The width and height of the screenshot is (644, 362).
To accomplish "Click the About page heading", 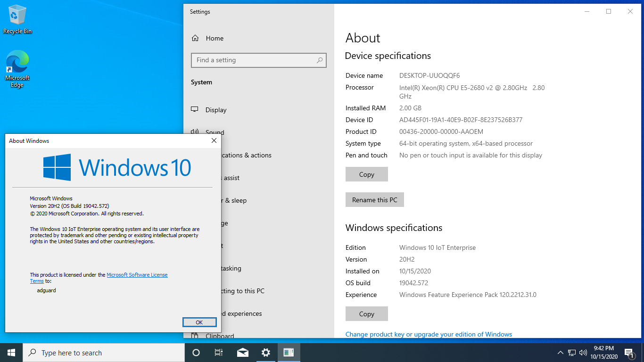I will click(x=363, y=38).
